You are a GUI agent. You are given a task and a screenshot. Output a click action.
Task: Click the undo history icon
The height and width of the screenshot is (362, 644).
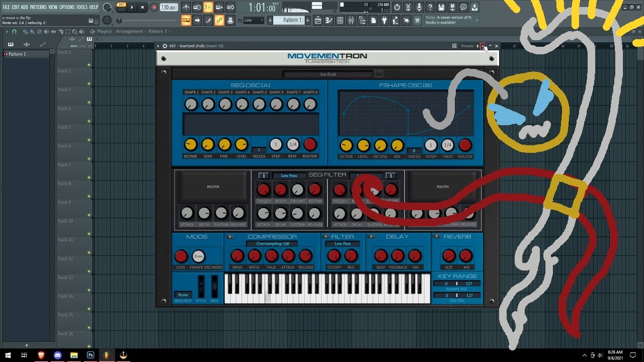397,8
